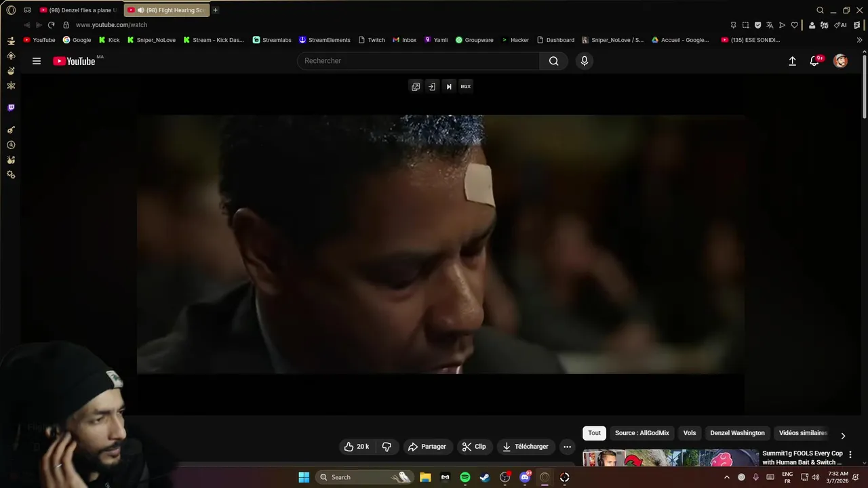This screenshot has width=868, height=488.
Task: Go back to the previous page
Action: (x=27, y=25)
